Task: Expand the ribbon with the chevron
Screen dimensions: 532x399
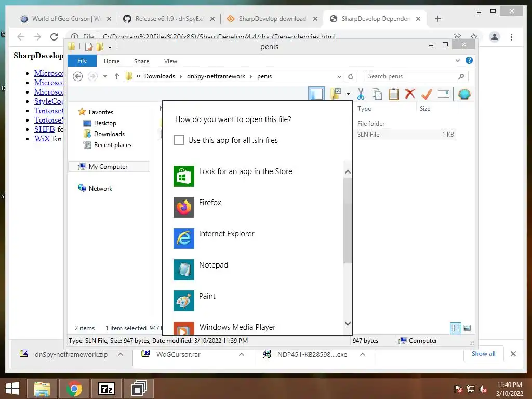Action: [457, 60]
